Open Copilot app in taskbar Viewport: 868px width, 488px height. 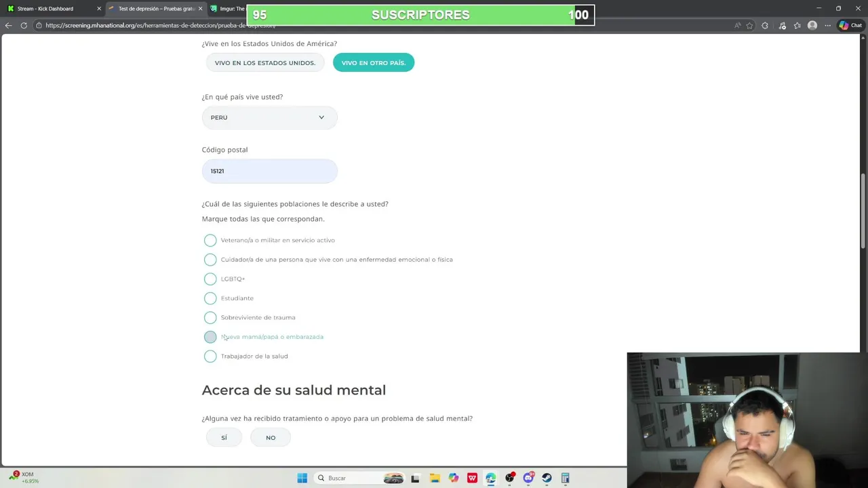(453, 478)
